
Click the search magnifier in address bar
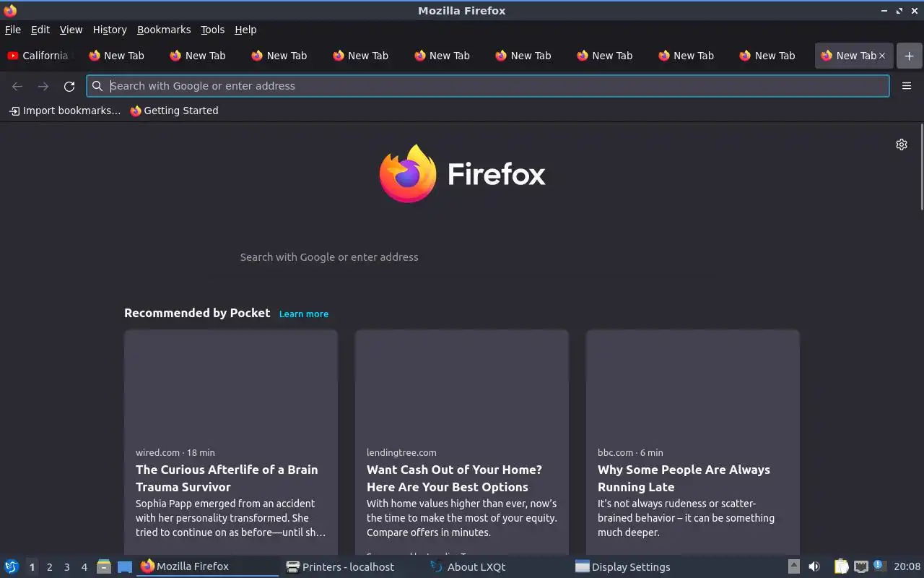pos(97,86)
